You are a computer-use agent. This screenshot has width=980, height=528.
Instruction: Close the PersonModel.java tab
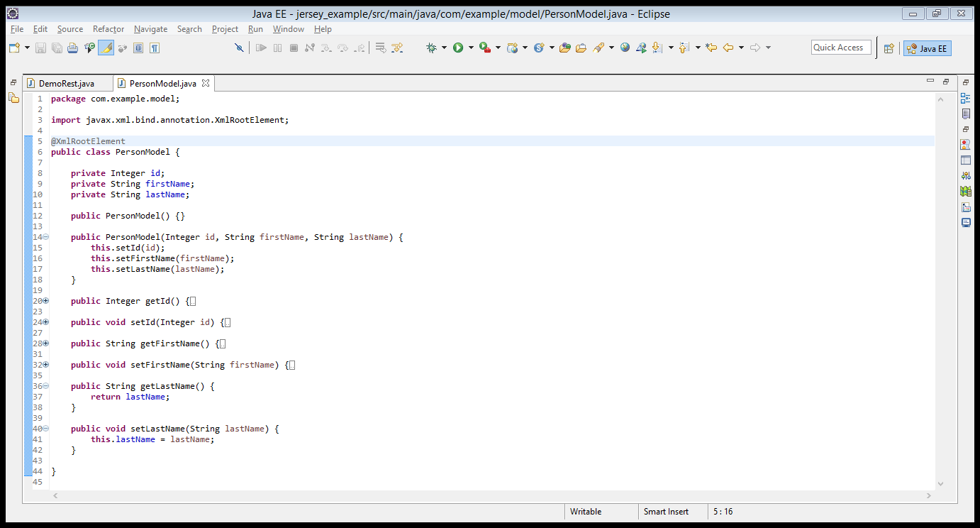pos(206,83)
